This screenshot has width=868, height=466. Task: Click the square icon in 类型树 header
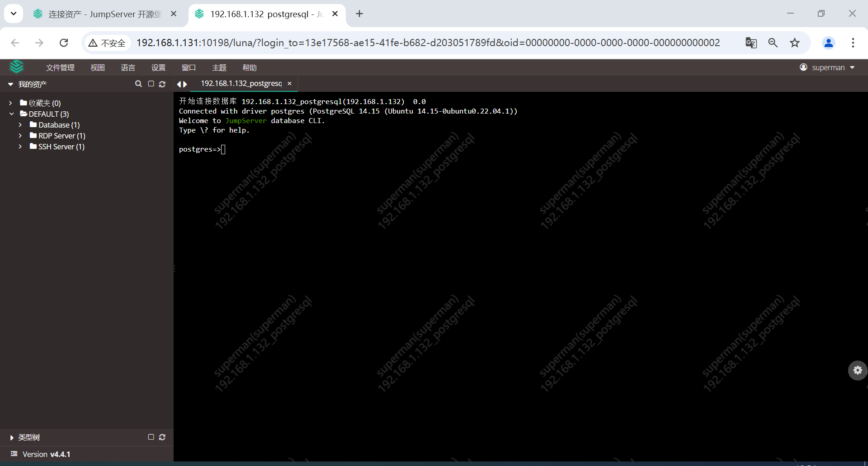click(151, 437)
